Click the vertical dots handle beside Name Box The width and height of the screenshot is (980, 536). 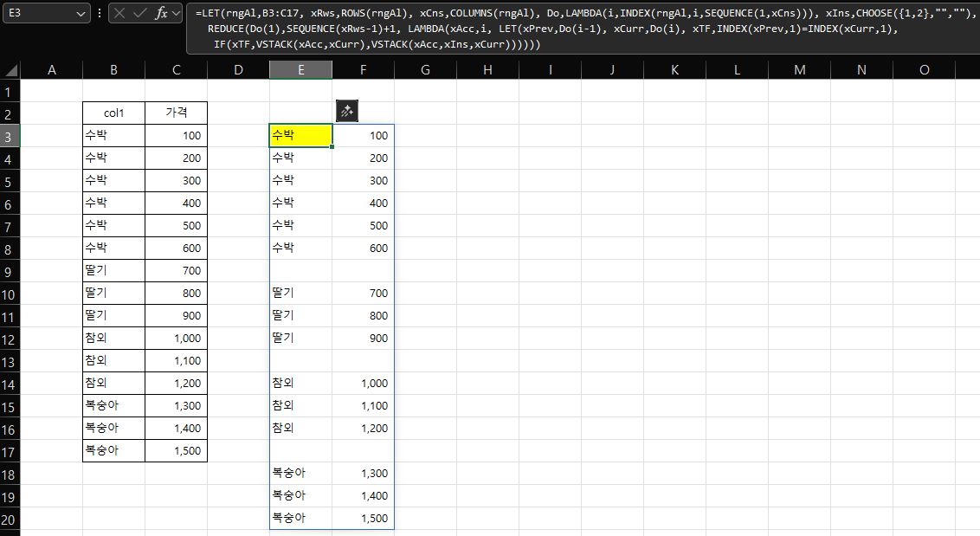[x=100, y=14]
